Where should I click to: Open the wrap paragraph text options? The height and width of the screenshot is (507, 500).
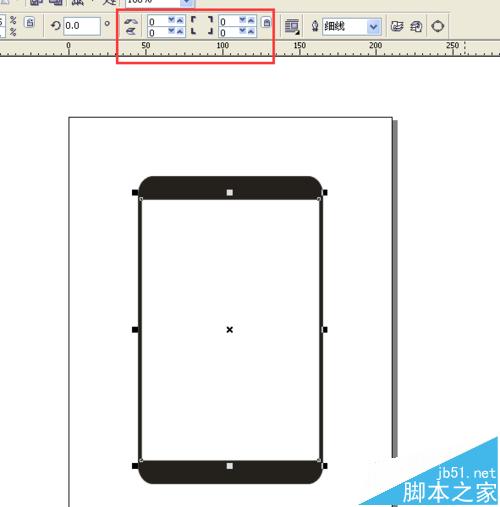[292, 26]
